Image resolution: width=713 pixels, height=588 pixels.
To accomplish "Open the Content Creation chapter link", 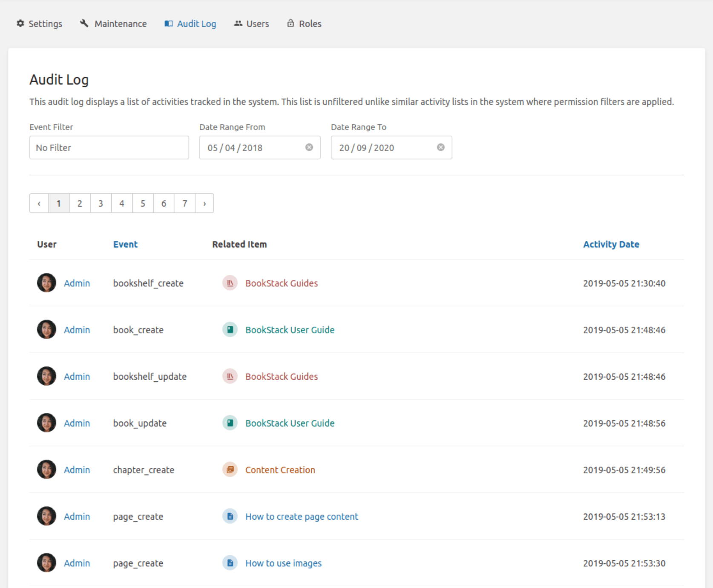I will [x=280, y=470].
